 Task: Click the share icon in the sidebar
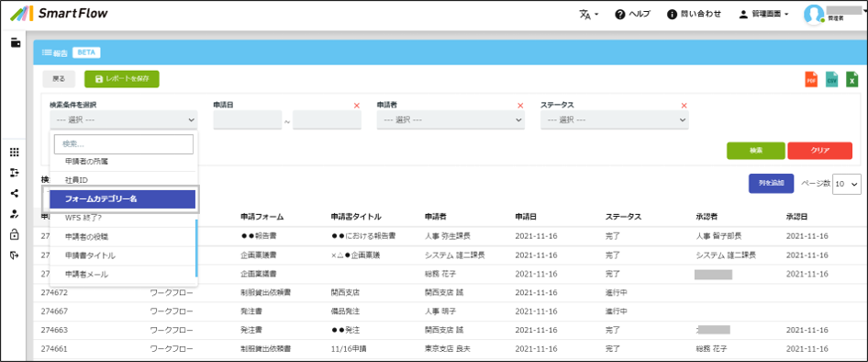15,194
